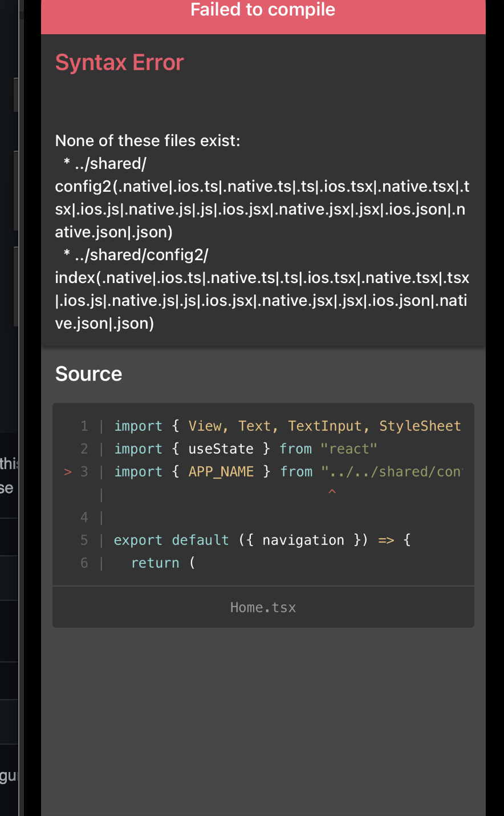Viewport: 504px width, 816px height.
Task: Click the return statement on line 6
Action: coord(155,563)
